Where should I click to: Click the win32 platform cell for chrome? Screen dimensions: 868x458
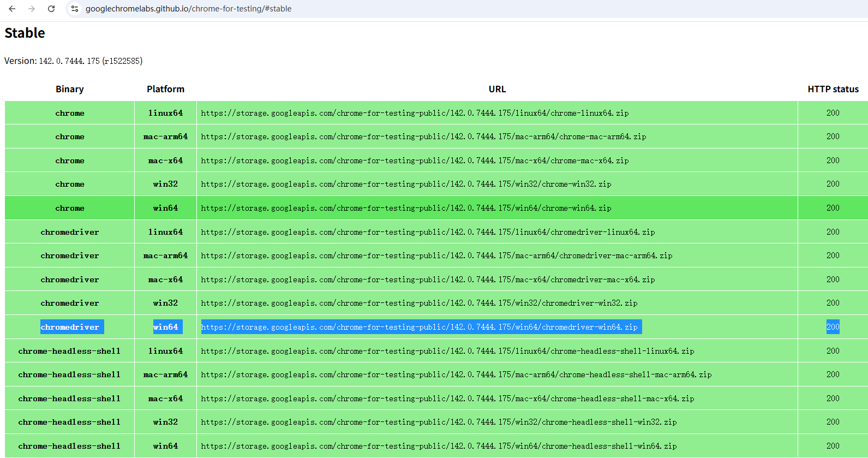165,184
